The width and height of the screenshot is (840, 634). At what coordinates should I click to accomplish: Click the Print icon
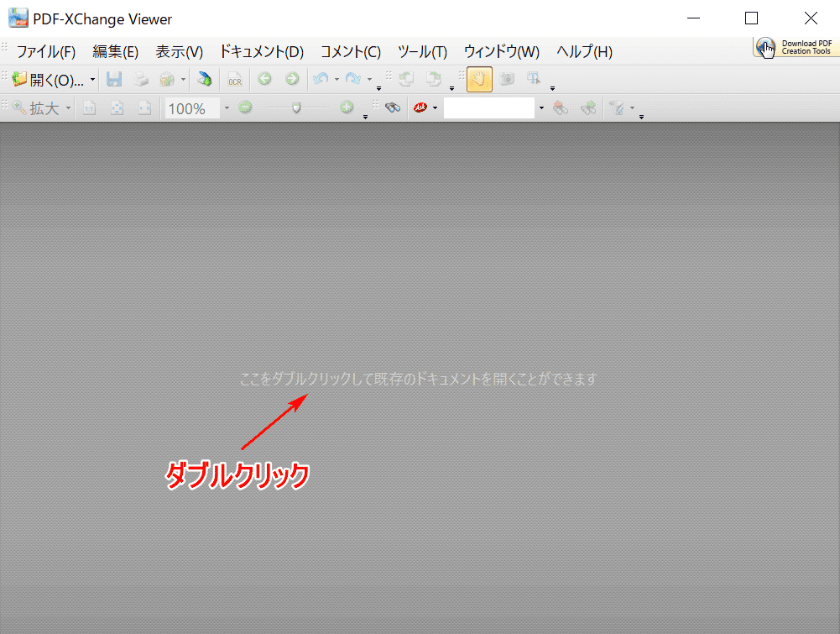click(141, 79)
